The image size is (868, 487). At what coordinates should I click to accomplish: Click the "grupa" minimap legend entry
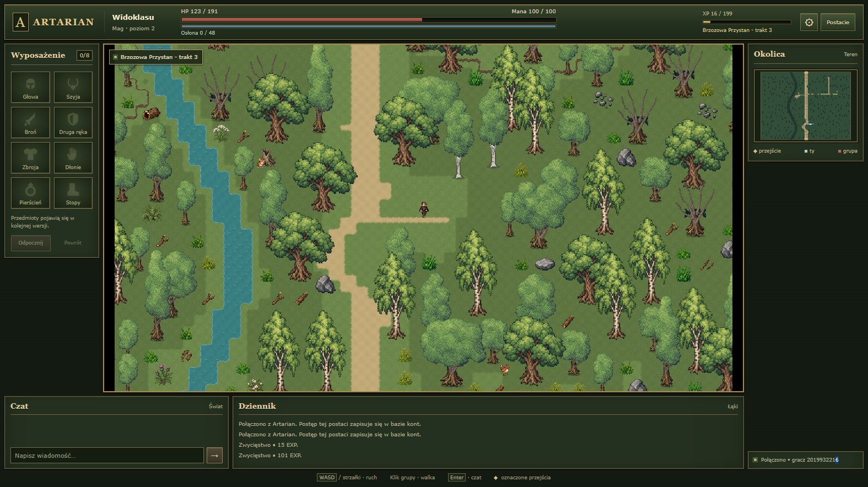[848, 151]
